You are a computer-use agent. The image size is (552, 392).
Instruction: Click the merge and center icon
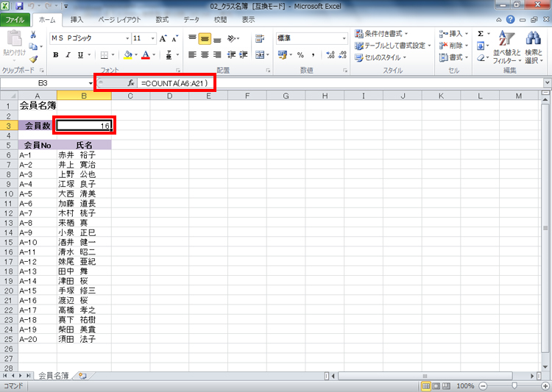point(260,55)
